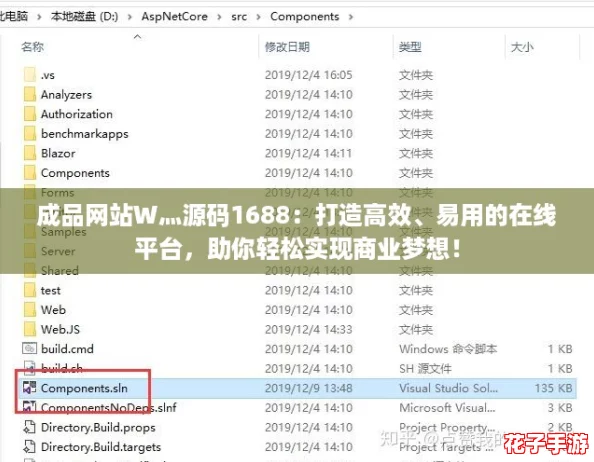The height and width of the screenshot is (462, 594).
Task: Select the benchmarkapps folder icon
Action: pos(30,134)
